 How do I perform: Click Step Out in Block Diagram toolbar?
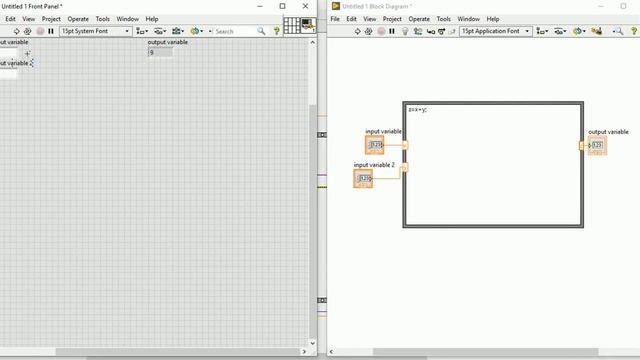tap(452, 31)
